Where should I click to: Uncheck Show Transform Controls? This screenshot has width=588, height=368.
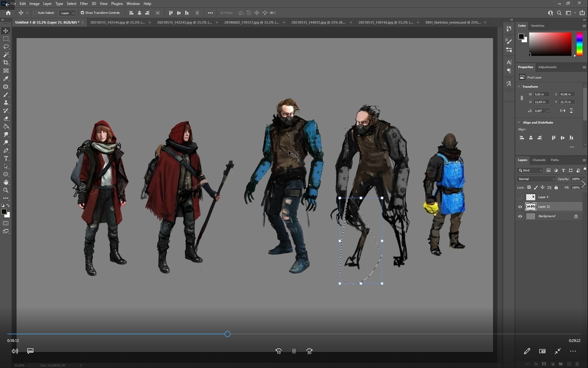point(82,13)
